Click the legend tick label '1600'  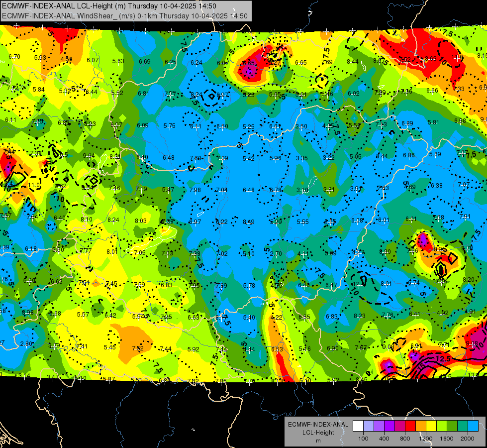446,439
